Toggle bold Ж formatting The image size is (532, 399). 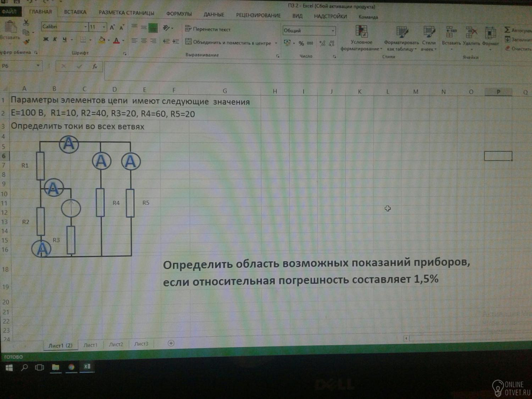(x=46, y=39)
